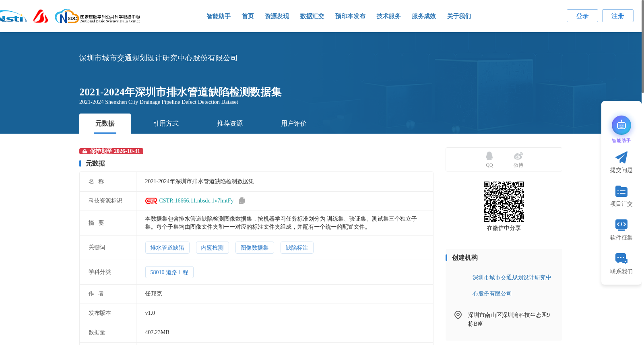Open the 智能助手 robot icon in sidebar
Screen dimensions: 644x345
pos(621,125)
